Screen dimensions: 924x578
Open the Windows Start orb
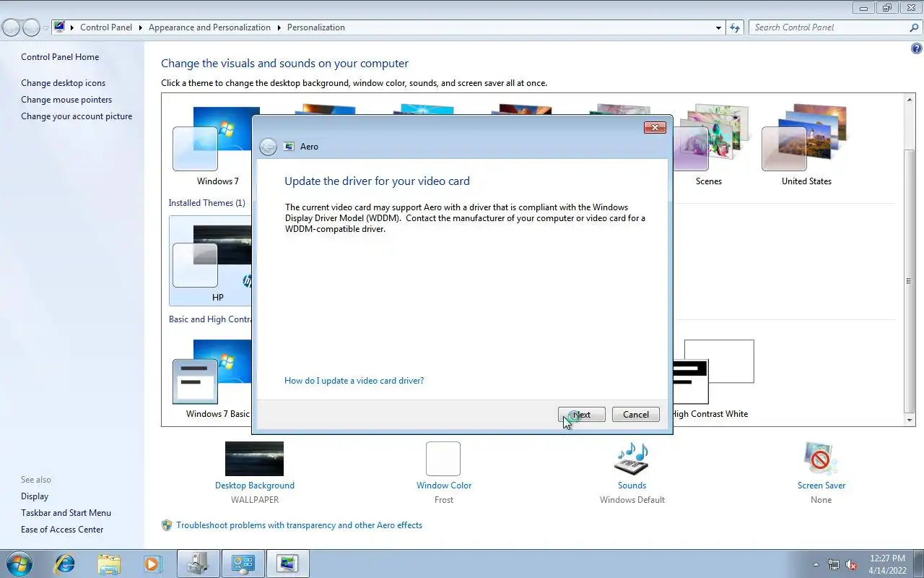pyautogui.click(x=19, y=564)
